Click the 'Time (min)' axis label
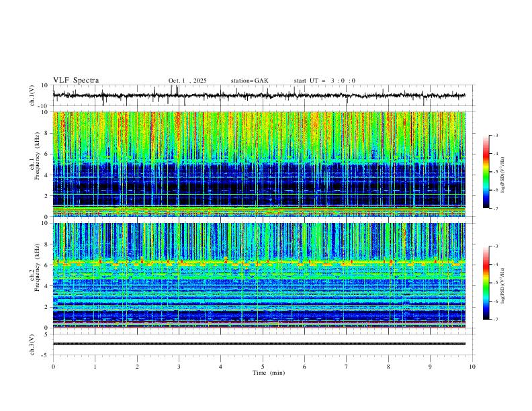 pyautogui.click(x=269, y=373)
